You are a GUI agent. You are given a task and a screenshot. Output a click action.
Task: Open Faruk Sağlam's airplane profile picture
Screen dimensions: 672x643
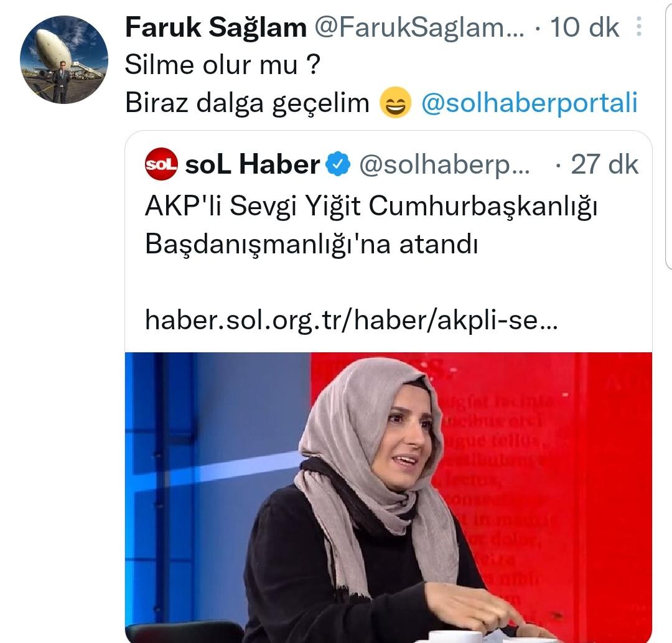[64, 60]
